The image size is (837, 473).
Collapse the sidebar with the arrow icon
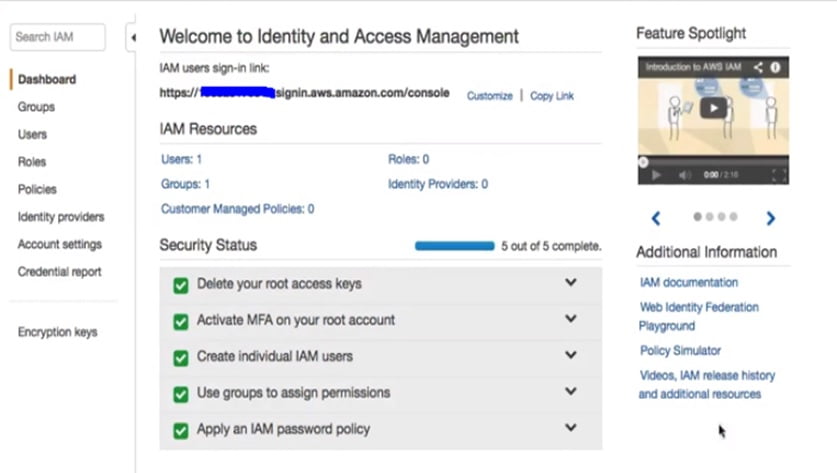click(x=132, y=37)
